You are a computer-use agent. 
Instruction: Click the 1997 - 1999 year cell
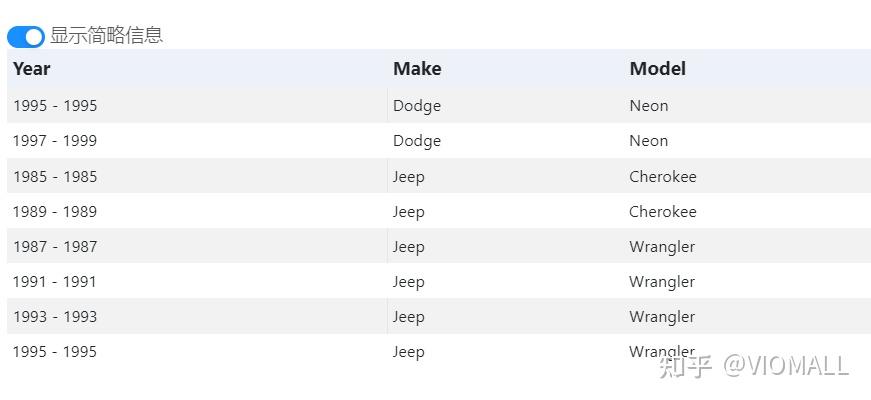(x=55, y=141)
